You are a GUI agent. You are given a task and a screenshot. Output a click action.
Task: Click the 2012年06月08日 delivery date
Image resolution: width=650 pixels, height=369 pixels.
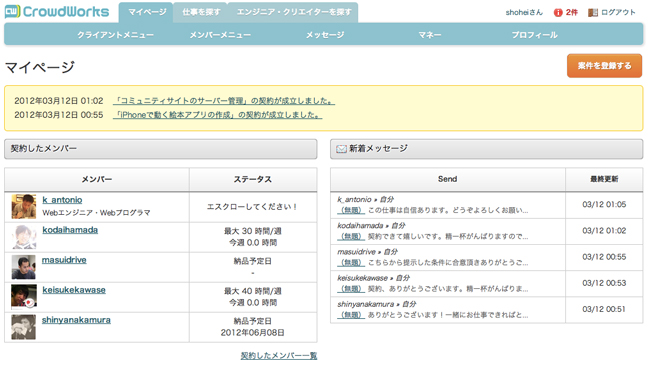click(252, 333)
